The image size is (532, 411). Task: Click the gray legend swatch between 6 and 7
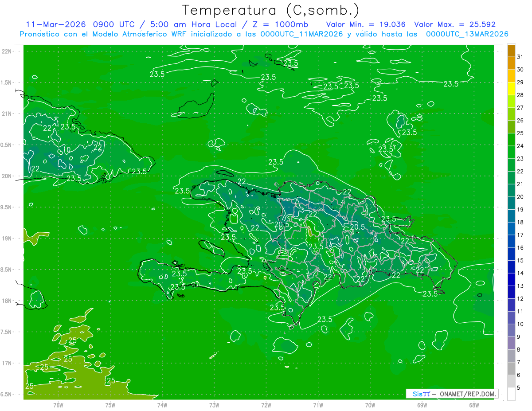click(511, 368)
